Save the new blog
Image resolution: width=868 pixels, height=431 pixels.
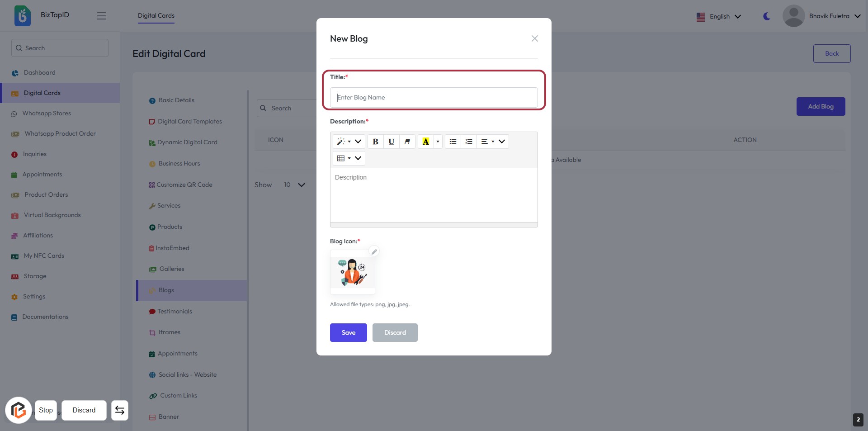pos(348,332)
